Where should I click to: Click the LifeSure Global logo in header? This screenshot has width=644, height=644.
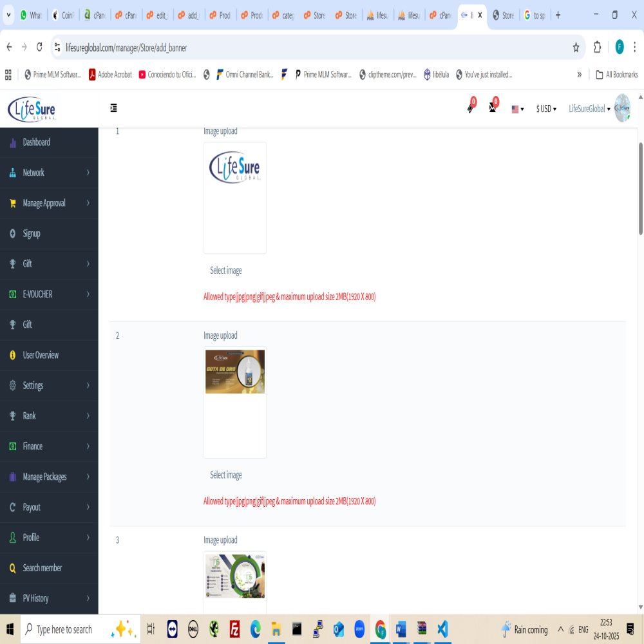click(32, 108)
